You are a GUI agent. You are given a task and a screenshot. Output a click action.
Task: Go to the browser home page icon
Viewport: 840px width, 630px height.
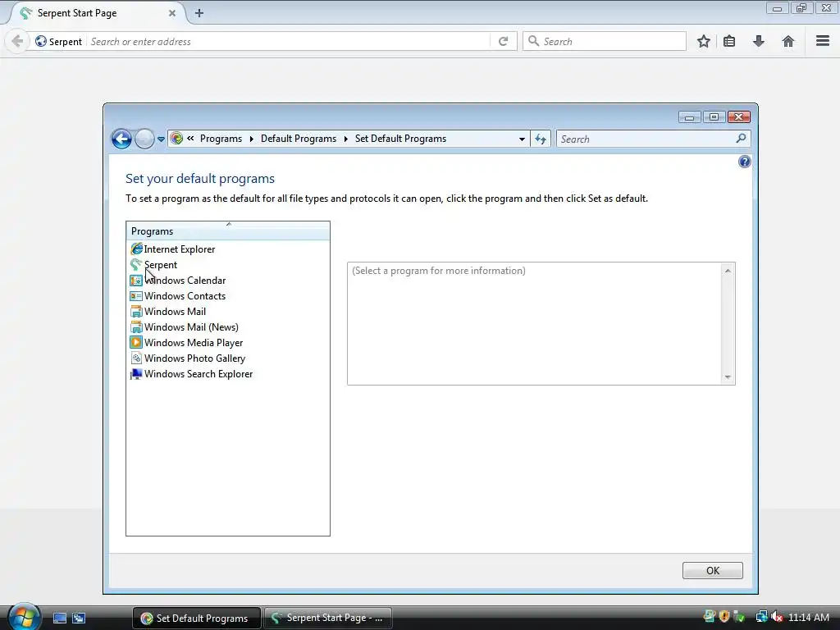788,41
